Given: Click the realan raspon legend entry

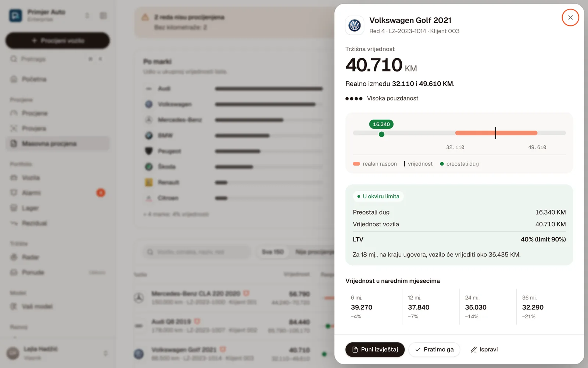Looking at the screenshot, I should (x=375, y=164).
